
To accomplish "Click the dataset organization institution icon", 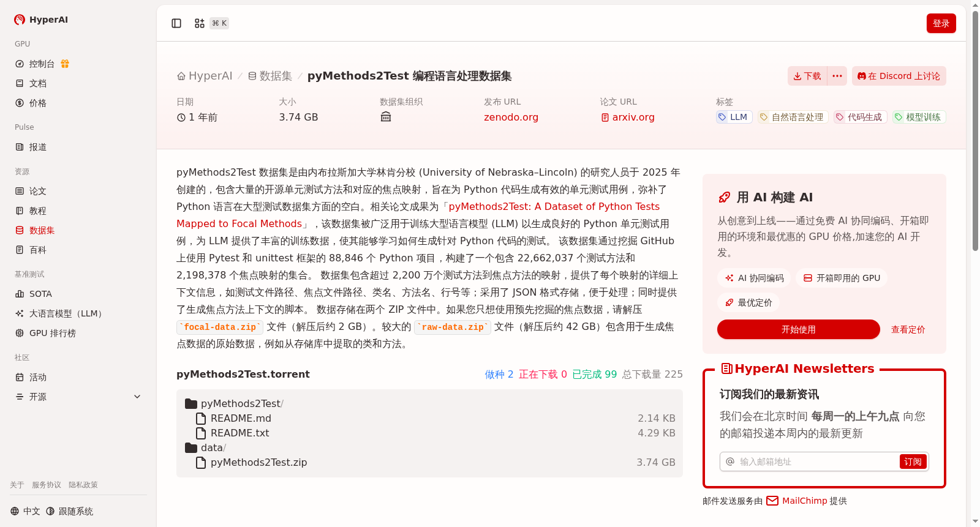I will pos(386,117).
